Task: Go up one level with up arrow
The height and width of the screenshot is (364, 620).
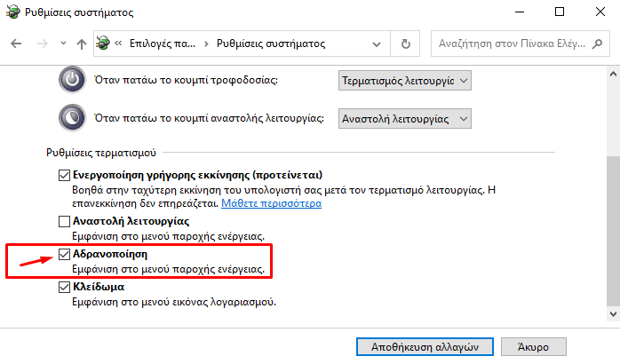Action: 82,44
